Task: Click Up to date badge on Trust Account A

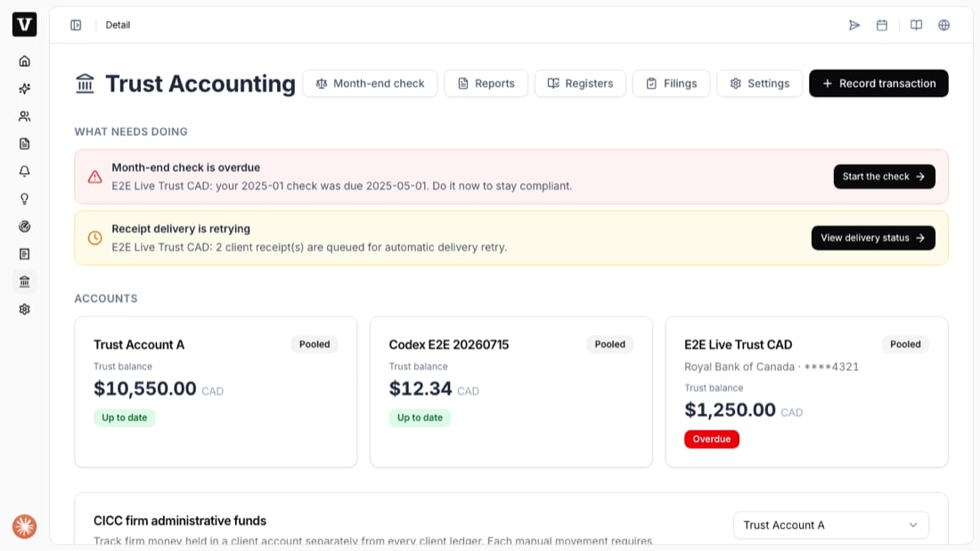Action: point(125,417)
